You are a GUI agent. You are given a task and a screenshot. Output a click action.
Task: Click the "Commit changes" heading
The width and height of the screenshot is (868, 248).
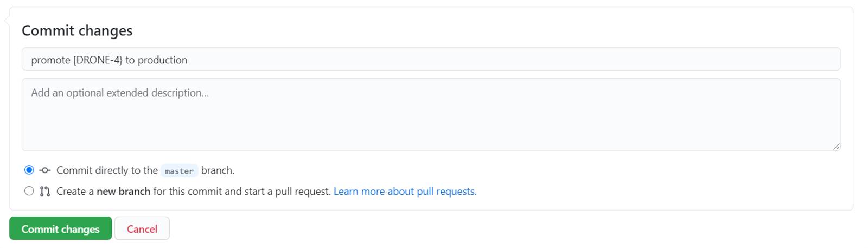point(77,31)
